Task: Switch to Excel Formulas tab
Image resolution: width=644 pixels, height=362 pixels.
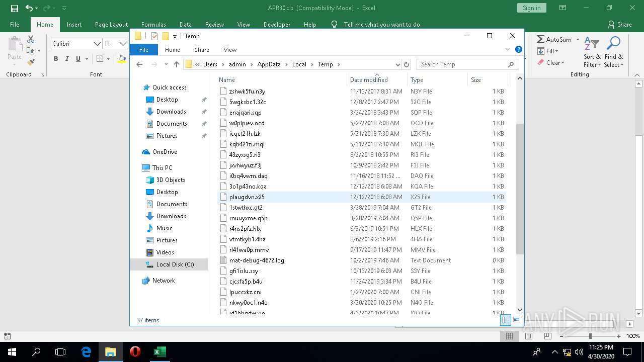Action: click(x=153, y=24)
